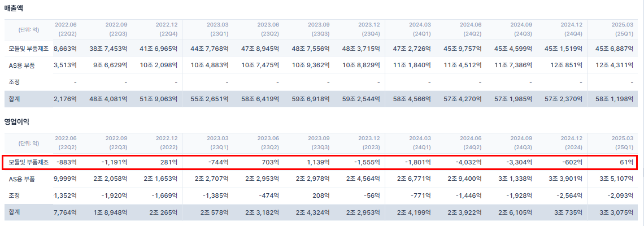Pick the 1,139억 value

coord(319,162)
